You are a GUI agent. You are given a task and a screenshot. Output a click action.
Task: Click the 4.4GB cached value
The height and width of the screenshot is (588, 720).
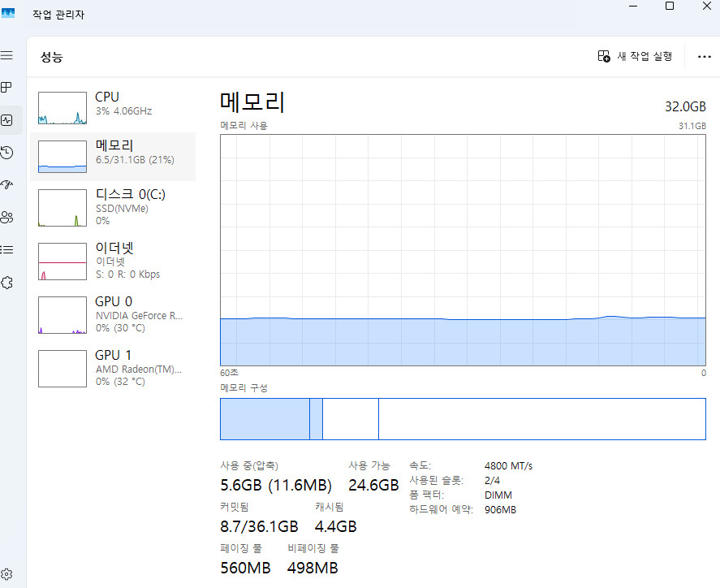point(336,526)
